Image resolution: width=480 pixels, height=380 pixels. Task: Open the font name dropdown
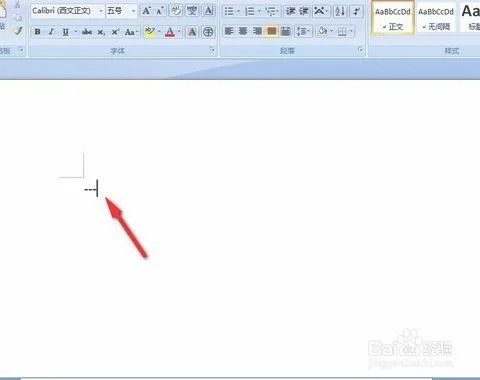click(x=101, y=11)
